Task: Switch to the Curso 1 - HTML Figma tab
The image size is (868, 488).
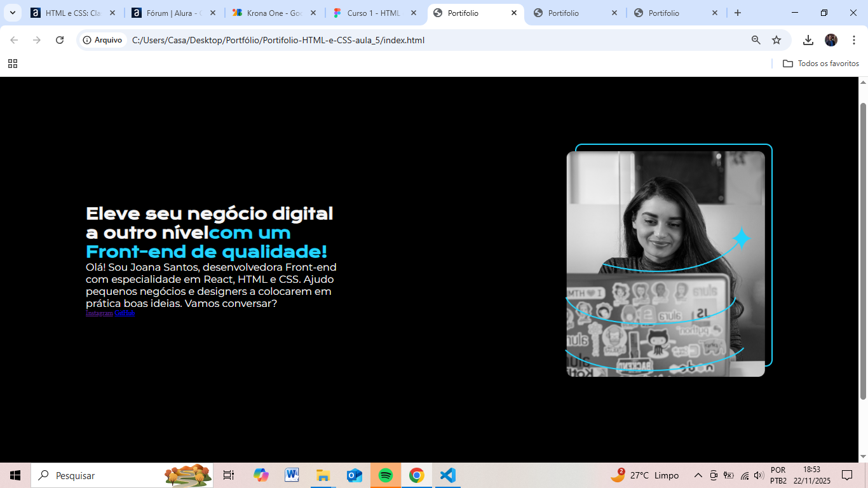Action: click(374, 13)
